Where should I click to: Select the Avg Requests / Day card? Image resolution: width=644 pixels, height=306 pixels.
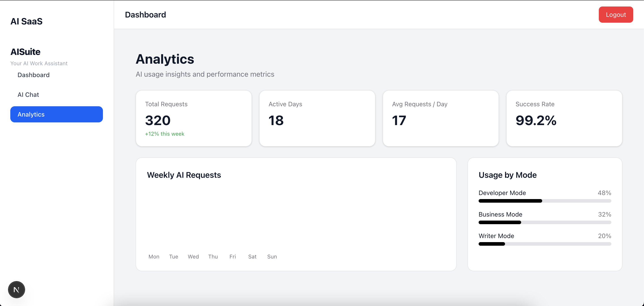tap(441, 118)
